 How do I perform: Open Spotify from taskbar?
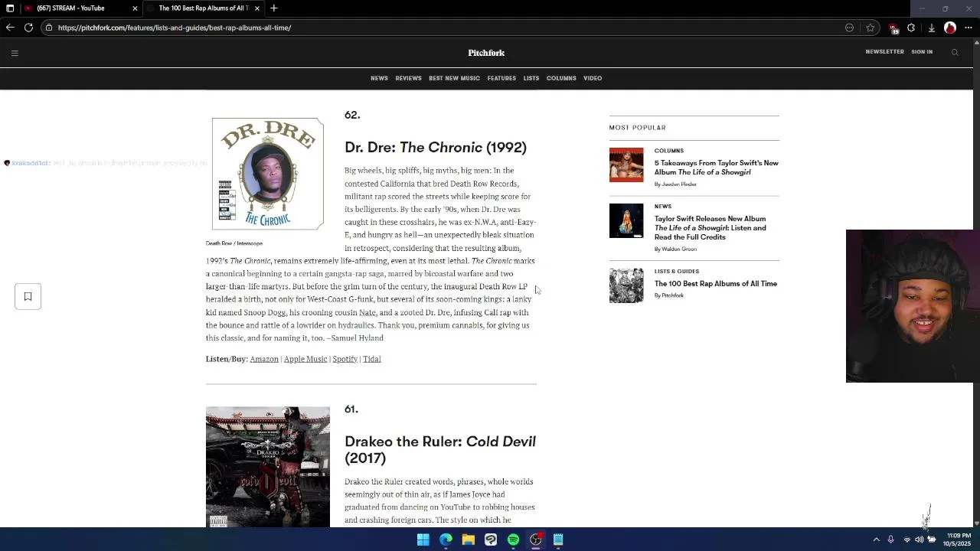[513, 540]
